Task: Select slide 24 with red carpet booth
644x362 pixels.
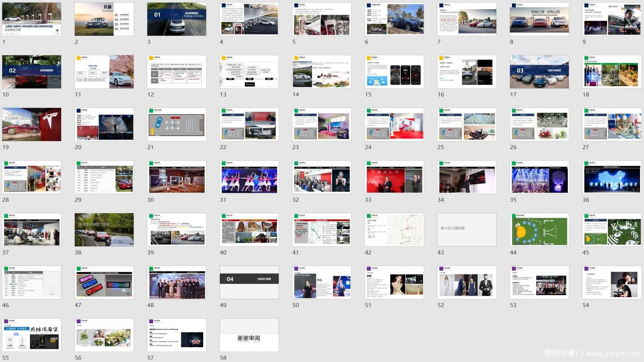Action: click(x=394, y=124)
